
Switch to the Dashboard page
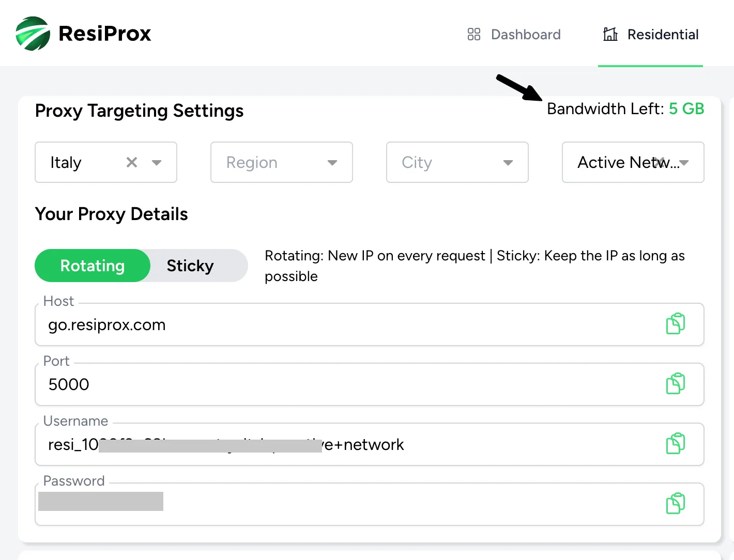pos(526,34)
